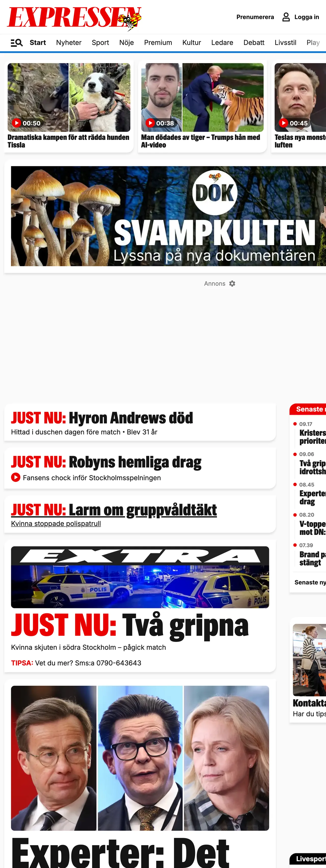Switch to Kultur section

pyautogui.click(x=192, y=42)
